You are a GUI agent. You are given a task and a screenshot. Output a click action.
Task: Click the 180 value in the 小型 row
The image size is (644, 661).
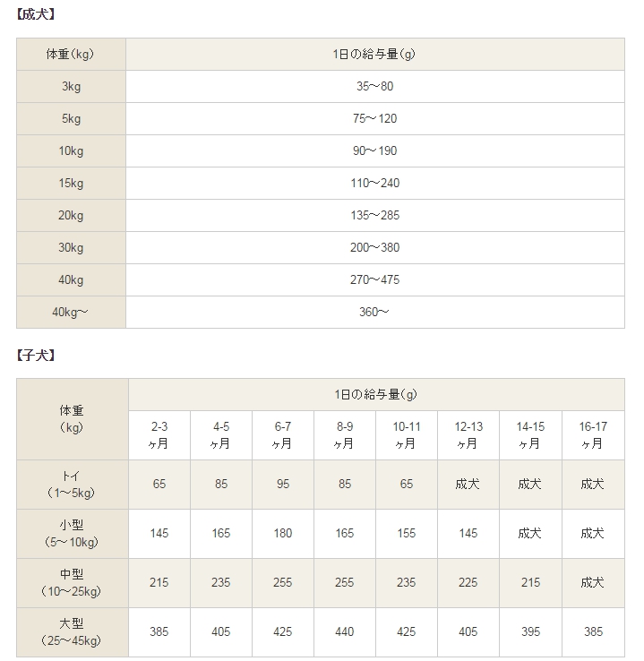pos(283,533)
